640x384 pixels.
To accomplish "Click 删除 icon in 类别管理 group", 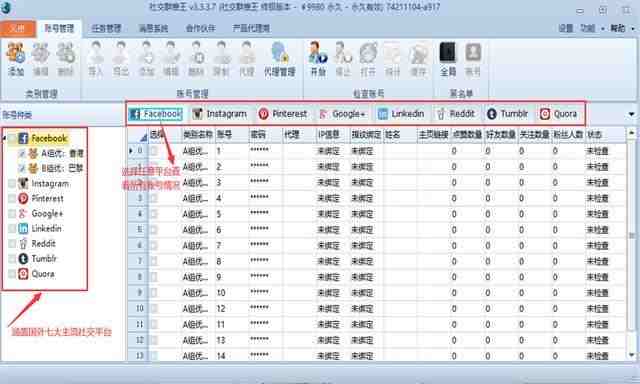I will [x=65, y=59].
